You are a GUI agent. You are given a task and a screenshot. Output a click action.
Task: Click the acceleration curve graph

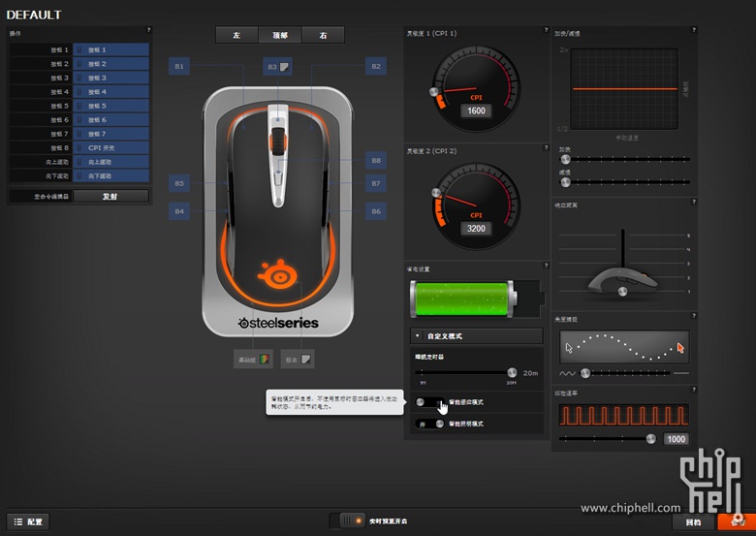(624, 89)
